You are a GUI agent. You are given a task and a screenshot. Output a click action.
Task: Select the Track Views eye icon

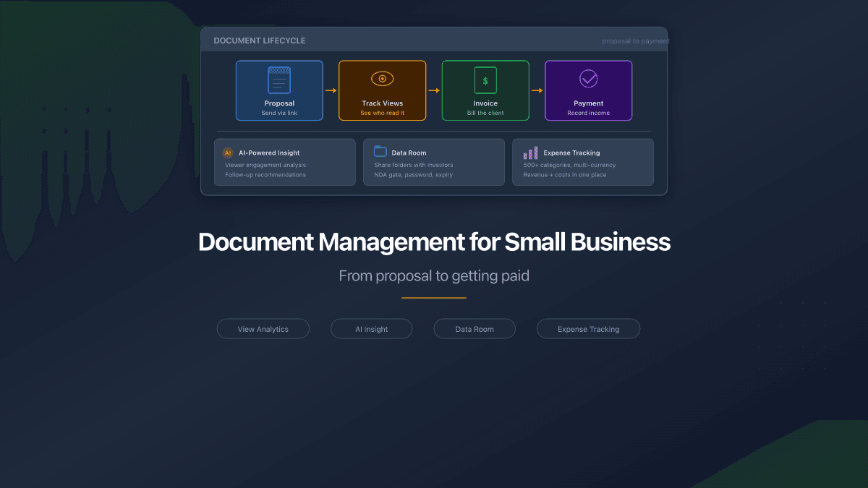click(x=382, y=80)
